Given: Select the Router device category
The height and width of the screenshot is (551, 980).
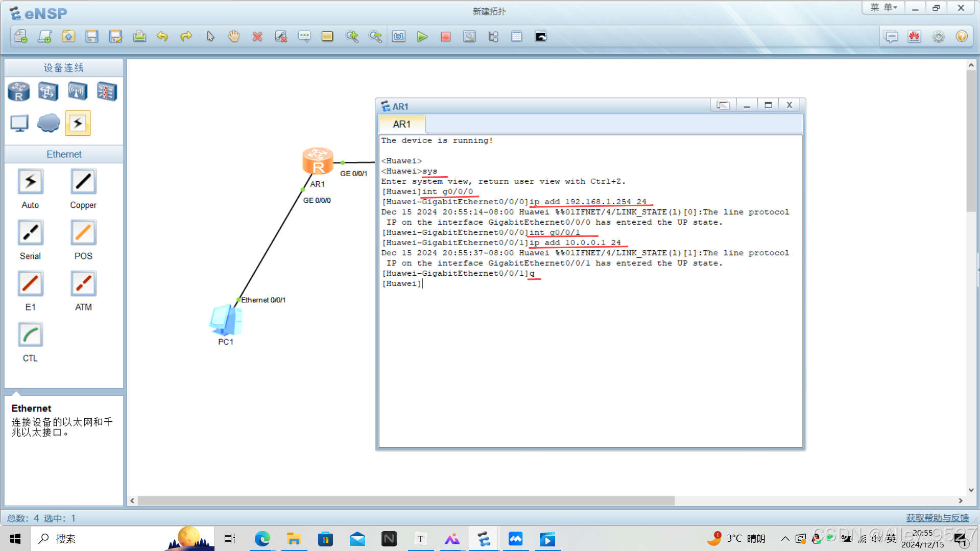Looking at the screenshot, I should [19, 92].
